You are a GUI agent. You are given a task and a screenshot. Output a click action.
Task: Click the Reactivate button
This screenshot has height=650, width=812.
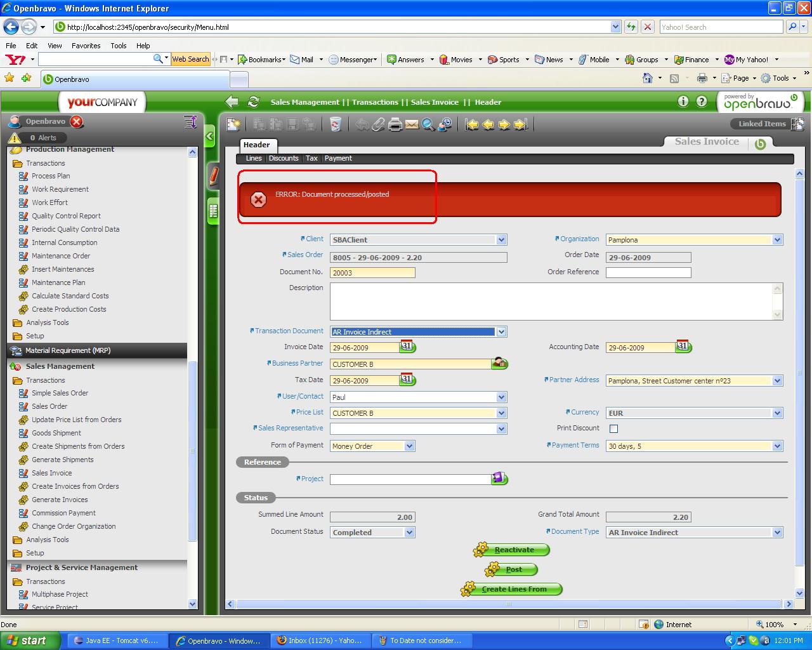[514, 550]
